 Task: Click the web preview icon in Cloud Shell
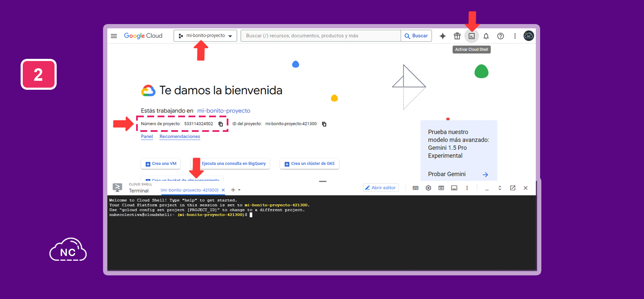[x=441, y=188]
